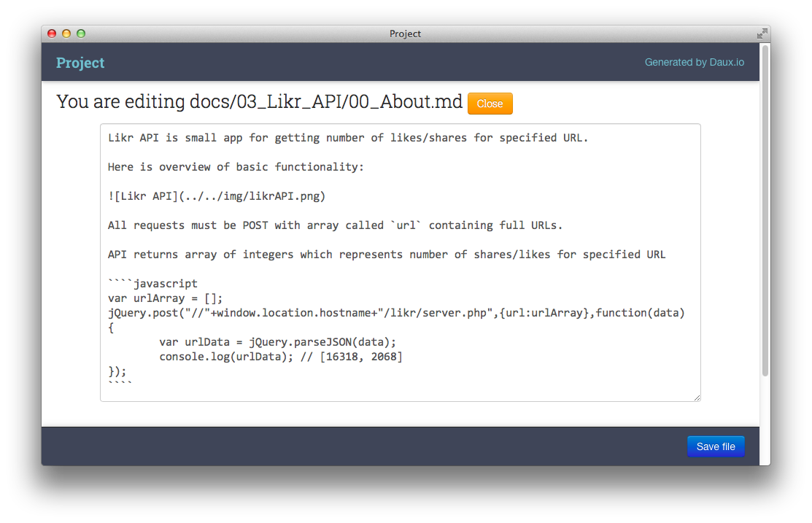
Task: Click the '````javascript' code fence line
Action: (152, 283)
